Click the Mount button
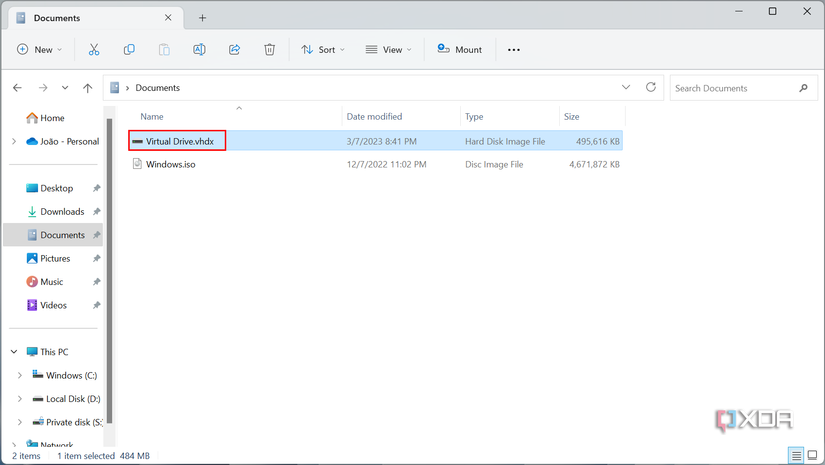 (459, 49)
